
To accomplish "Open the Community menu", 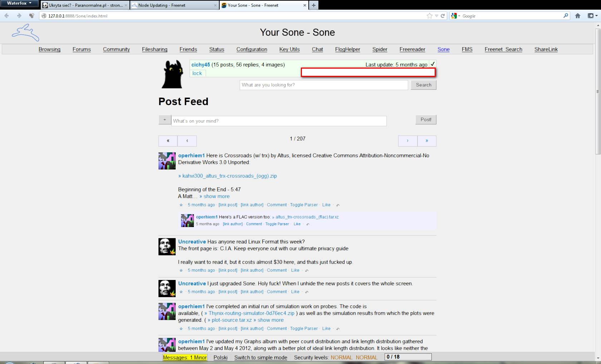I will point(116,49).
